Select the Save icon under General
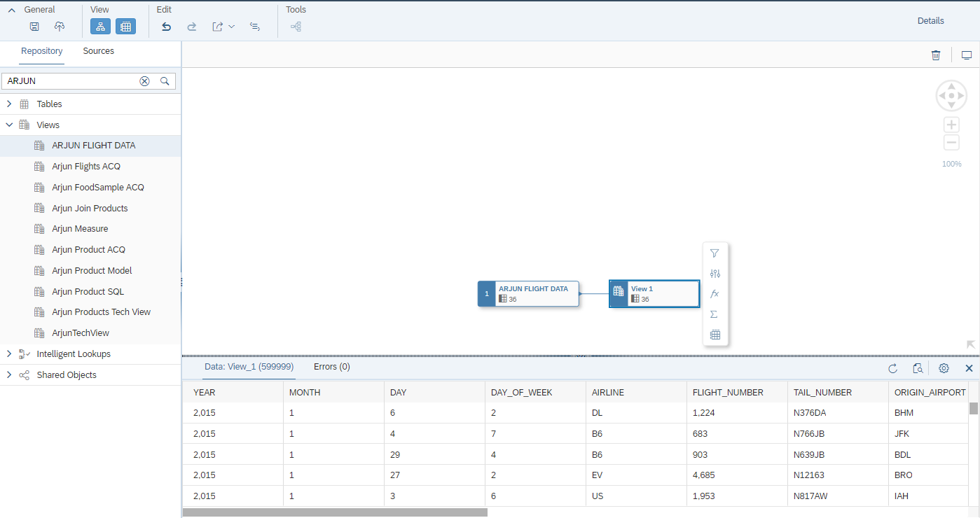 pos(34,26)
